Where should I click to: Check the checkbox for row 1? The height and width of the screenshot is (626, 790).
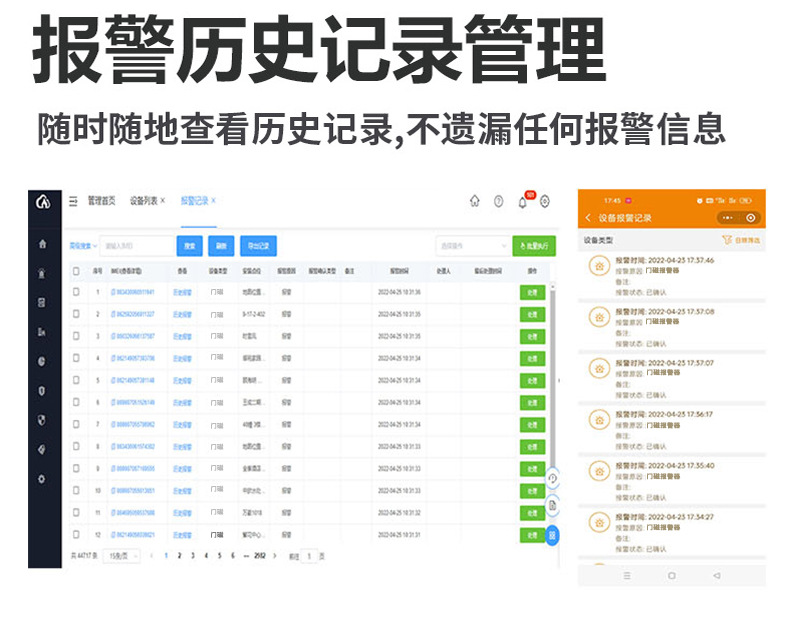(x=75, y=292)
